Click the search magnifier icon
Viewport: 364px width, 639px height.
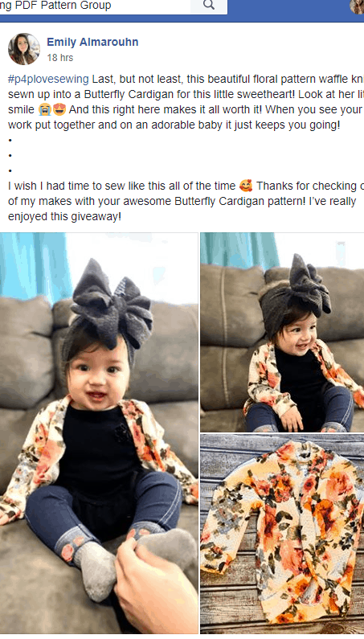(209, 6)
